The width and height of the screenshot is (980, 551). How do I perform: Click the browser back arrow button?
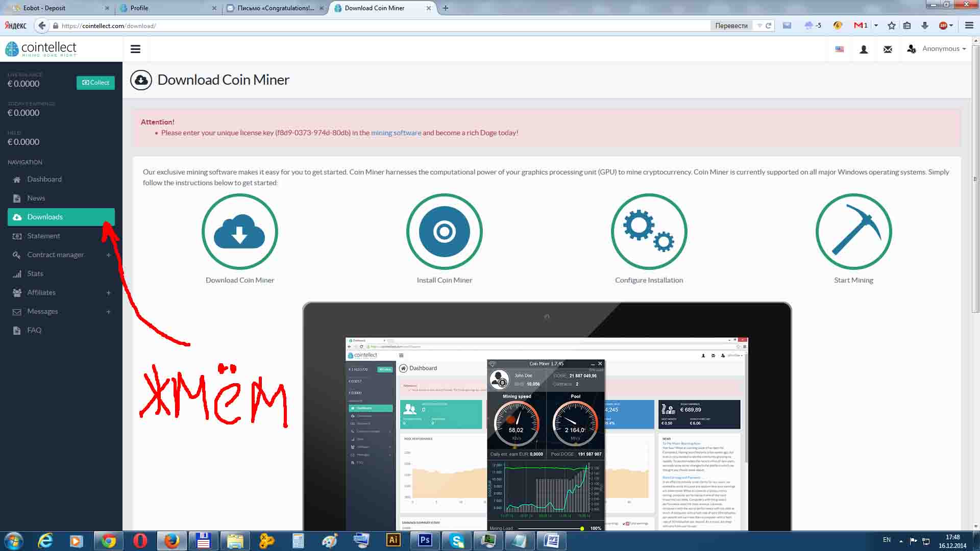(x=42, y=26)
